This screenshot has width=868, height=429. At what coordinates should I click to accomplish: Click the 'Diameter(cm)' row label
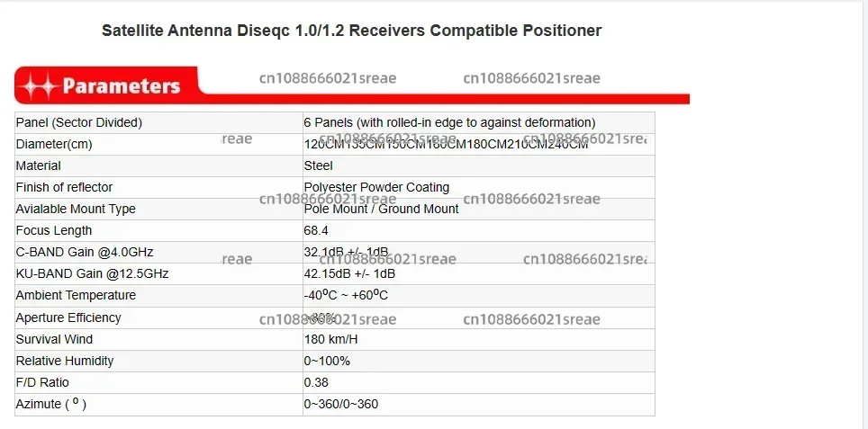(x=54, y=144)
